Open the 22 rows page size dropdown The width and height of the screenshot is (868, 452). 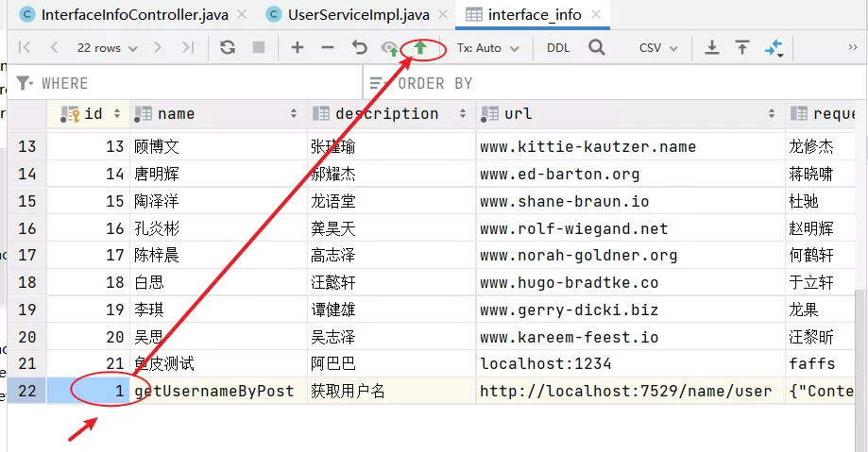point(107,48)
